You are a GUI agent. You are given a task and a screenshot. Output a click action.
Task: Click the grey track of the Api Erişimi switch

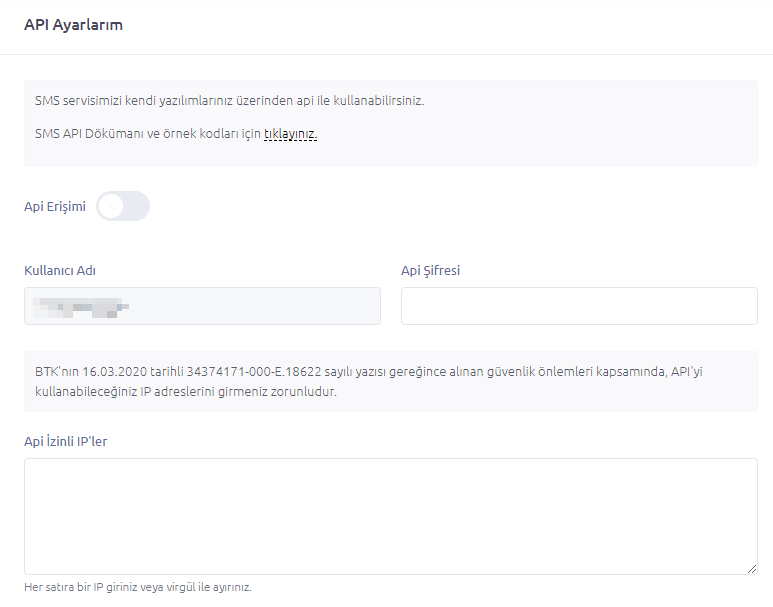pos(137,207)
